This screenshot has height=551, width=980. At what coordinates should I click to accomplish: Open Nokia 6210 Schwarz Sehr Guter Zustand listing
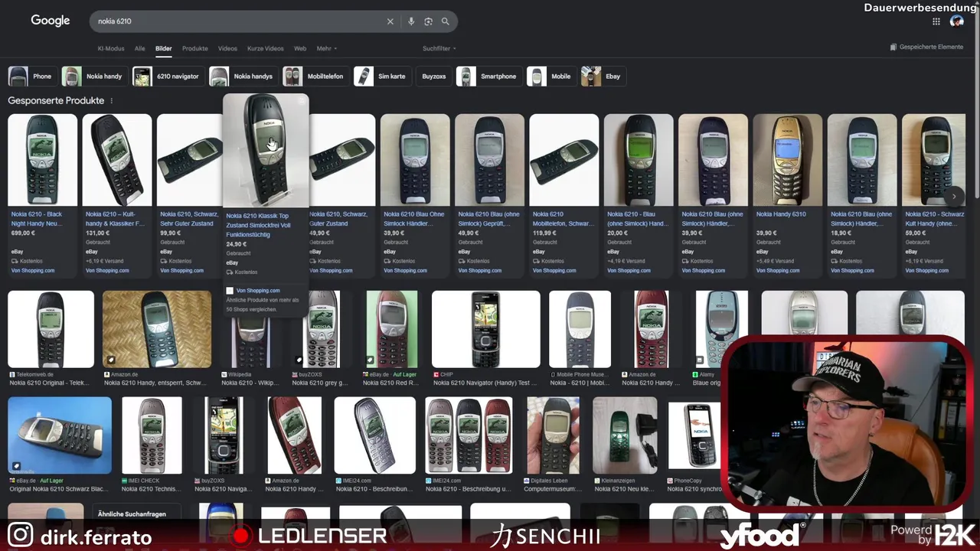(189, 195)
